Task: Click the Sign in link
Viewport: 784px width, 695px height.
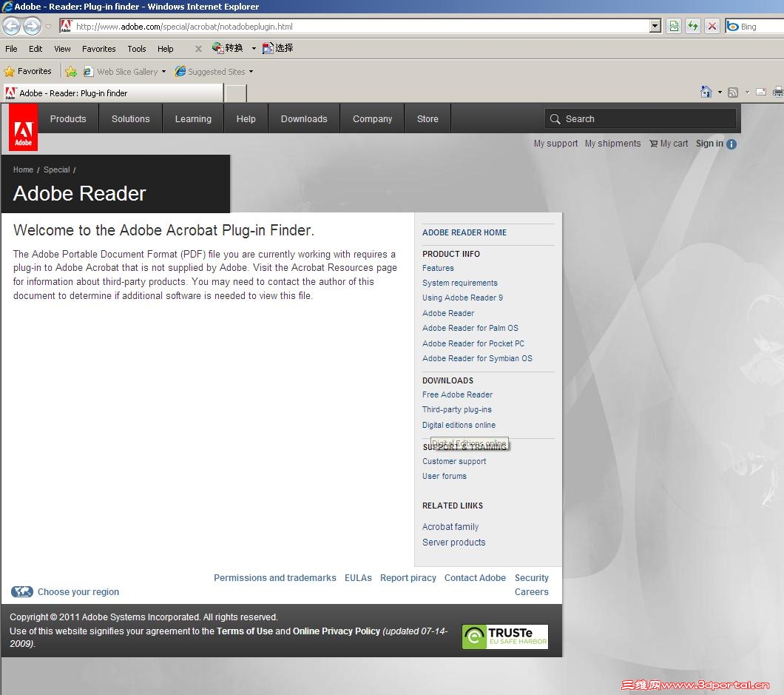Action: coord(709,144)
